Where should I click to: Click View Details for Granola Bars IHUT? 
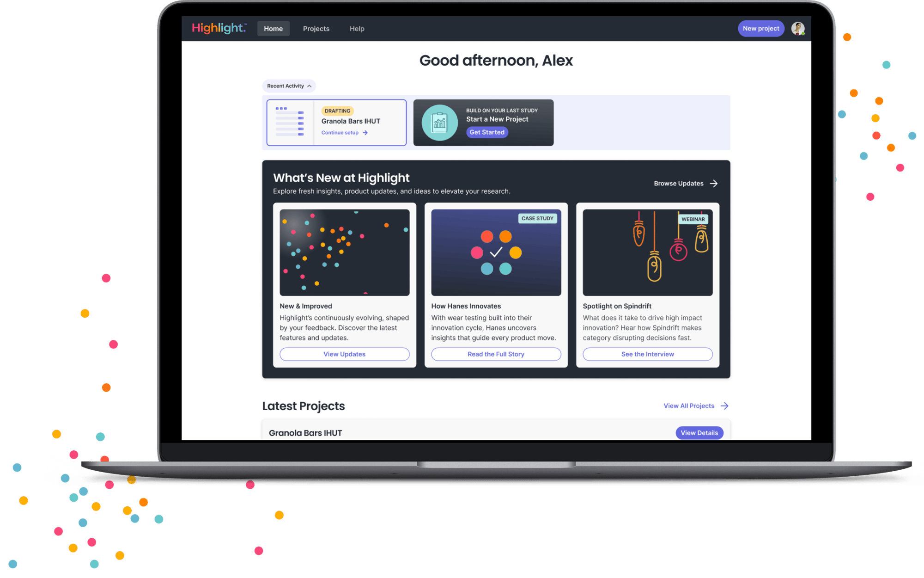(699, 433)
